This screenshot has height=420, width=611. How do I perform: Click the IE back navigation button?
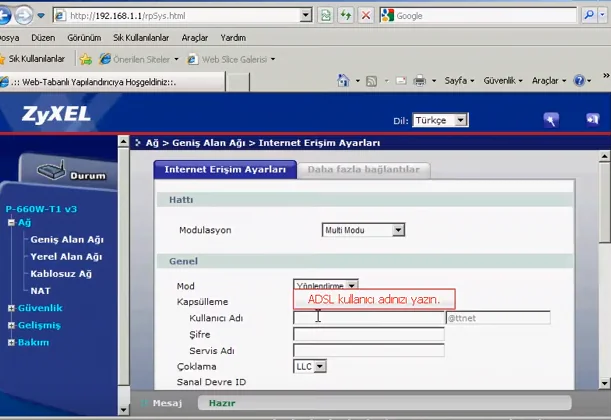pyautogui.click(x=18, y=15)
